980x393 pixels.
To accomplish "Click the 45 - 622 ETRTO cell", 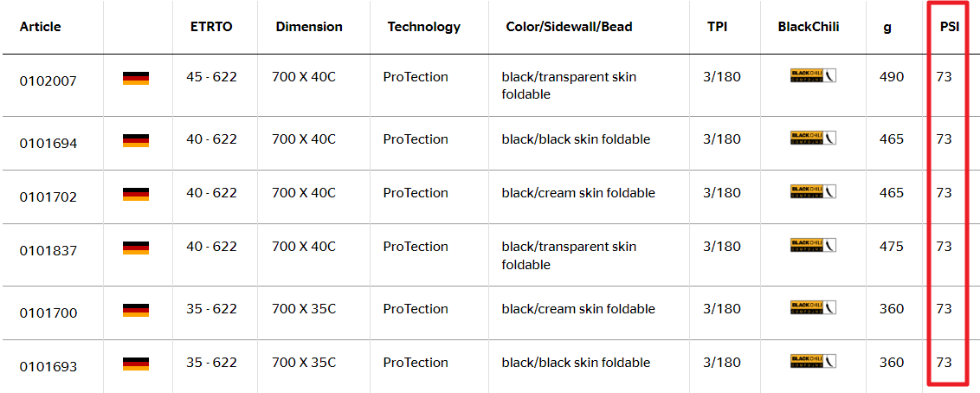I will (211, 77).
